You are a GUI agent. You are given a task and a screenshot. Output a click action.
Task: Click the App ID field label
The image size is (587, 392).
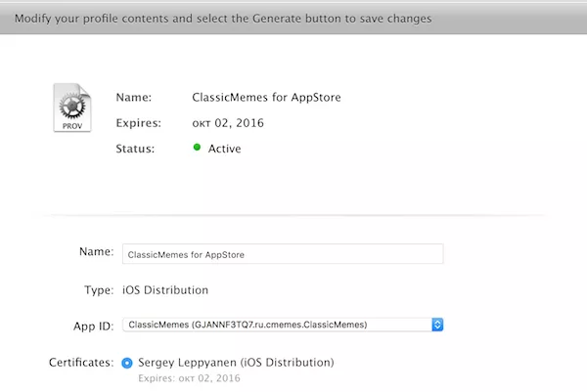tap(94, 325)
